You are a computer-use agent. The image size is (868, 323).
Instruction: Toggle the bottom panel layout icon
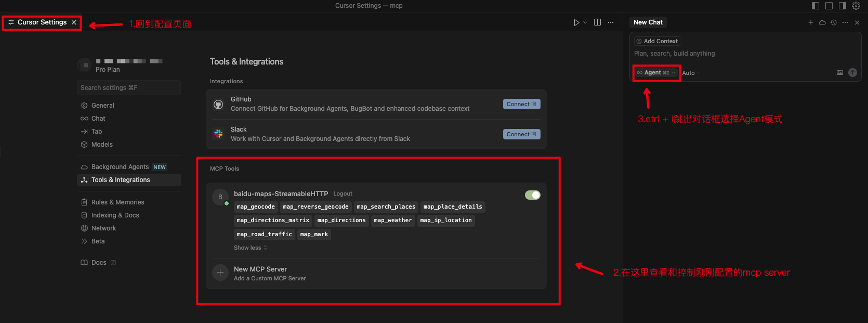pyautogui.click(x=828, y=6)
